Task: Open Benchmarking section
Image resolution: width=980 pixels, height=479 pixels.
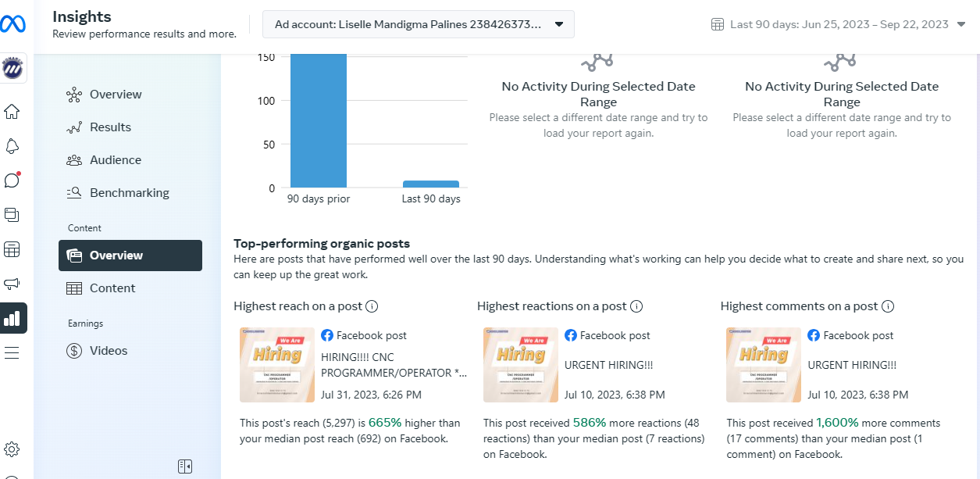Action: (129, 193)
